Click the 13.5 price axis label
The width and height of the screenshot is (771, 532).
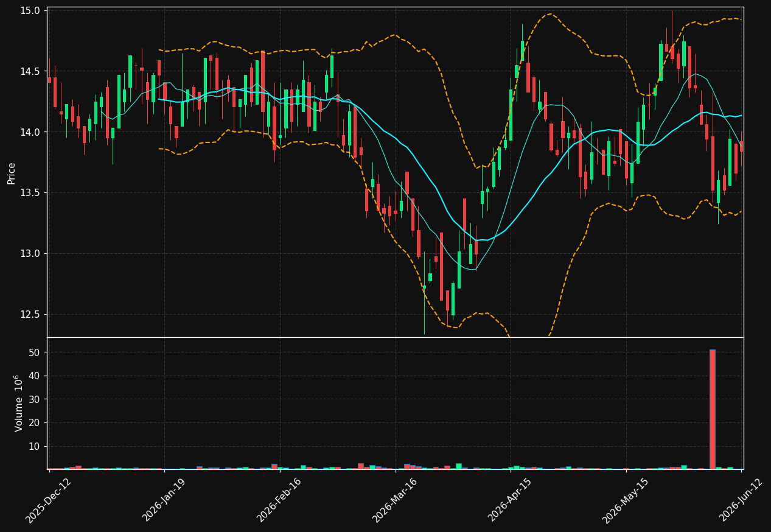click(30, 193)
